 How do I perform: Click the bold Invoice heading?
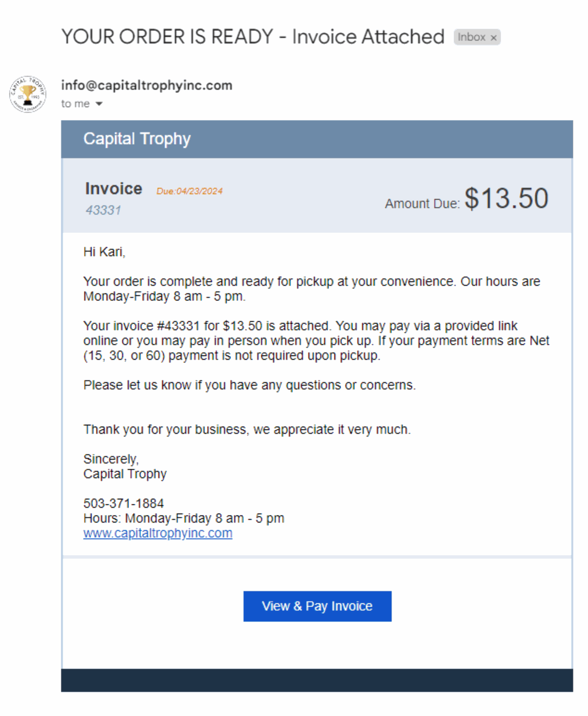point(113,189)
